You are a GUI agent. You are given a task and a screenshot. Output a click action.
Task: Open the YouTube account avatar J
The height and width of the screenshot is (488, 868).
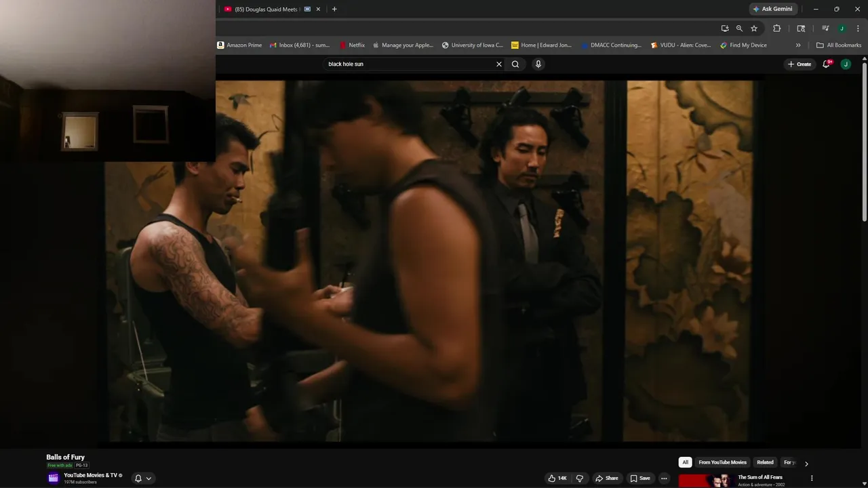846,64
